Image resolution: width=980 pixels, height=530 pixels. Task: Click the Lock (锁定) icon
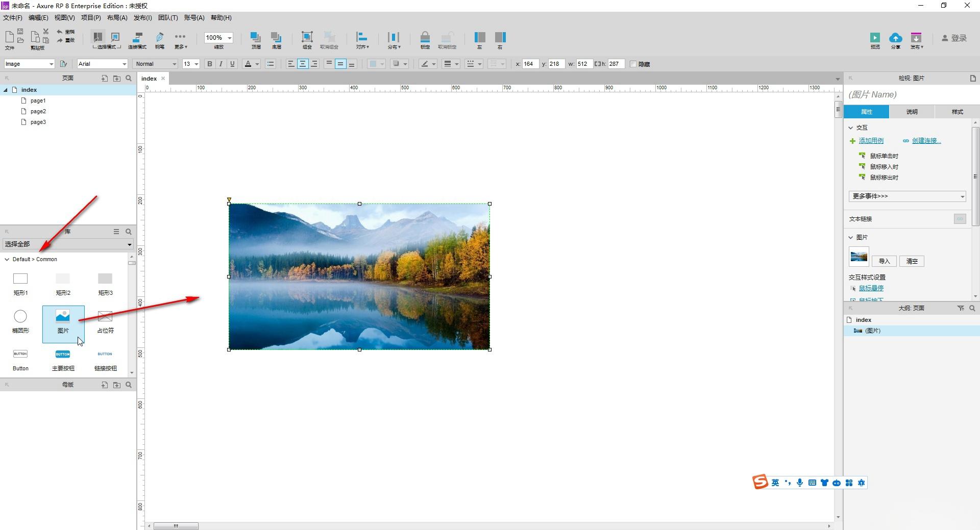click(x=425, y=38)
